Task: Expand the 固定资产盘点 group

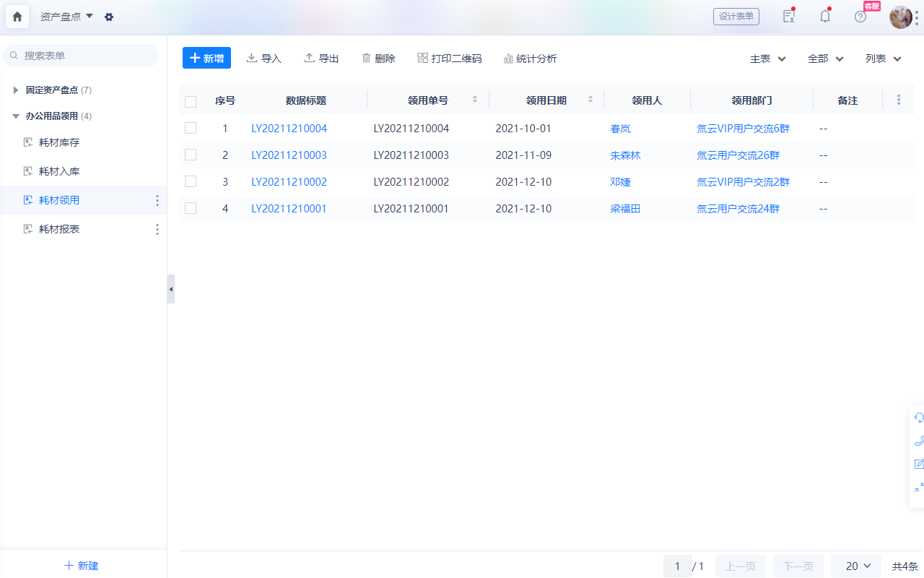Action: [x=16, y=90]
